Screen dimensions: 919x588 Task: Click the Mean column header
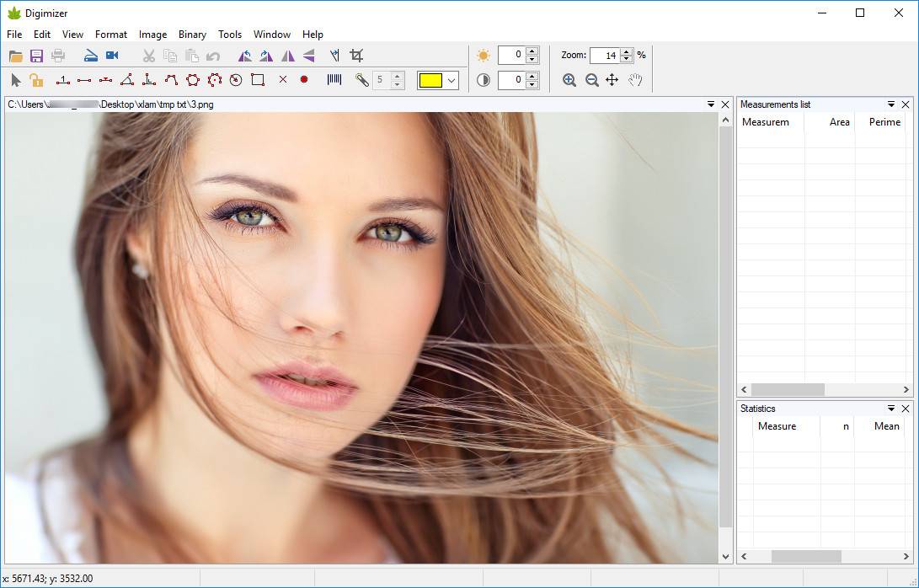(886, 426)
